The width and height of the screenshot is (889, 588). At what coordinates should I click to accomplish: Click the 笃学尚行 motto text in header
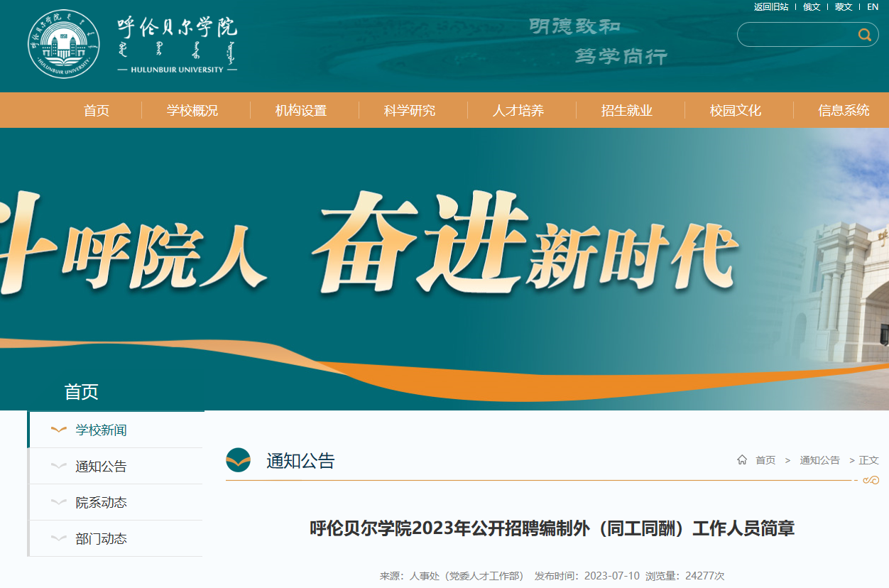[x=621, y=56]
